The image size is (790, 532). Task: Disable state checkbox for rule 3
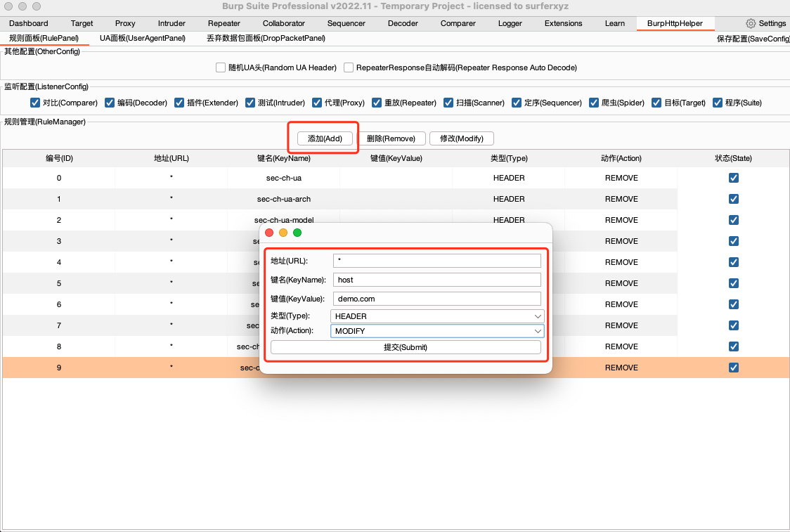click(734, 241)
